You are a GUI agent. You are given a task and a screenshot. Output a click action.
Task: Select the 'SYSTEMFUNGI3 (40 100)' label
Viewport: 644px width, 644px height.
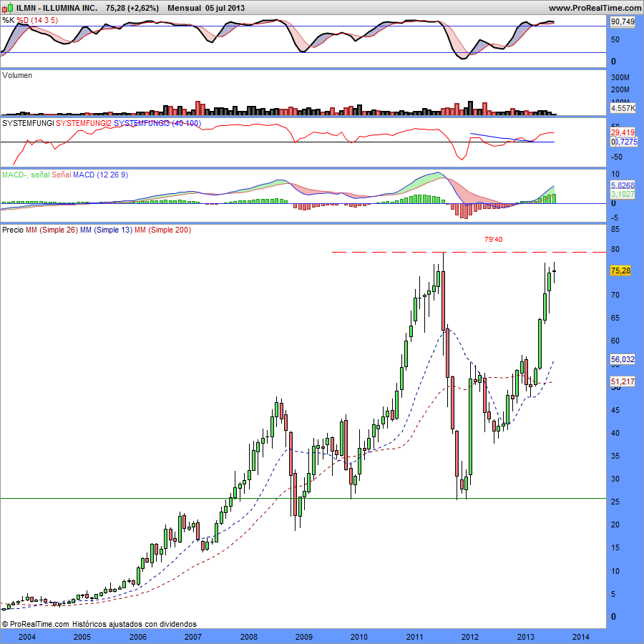(157, 123)
